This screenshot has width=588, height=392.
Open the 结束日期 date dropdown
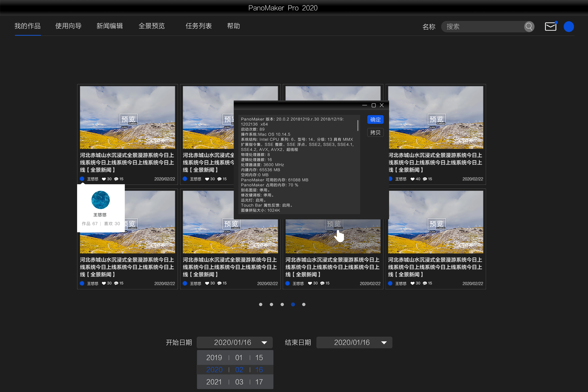(x=354, y=343)
